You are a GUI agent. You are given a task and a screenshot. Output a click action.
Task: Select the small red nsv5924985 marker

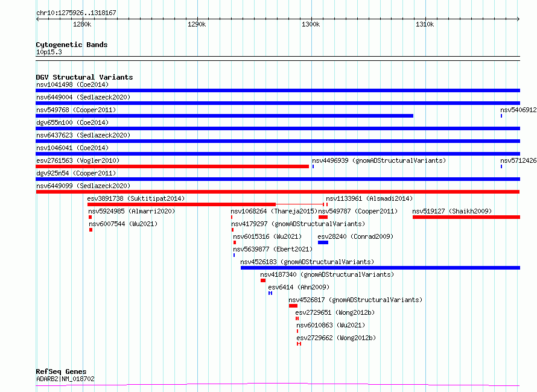click(90, 217)
